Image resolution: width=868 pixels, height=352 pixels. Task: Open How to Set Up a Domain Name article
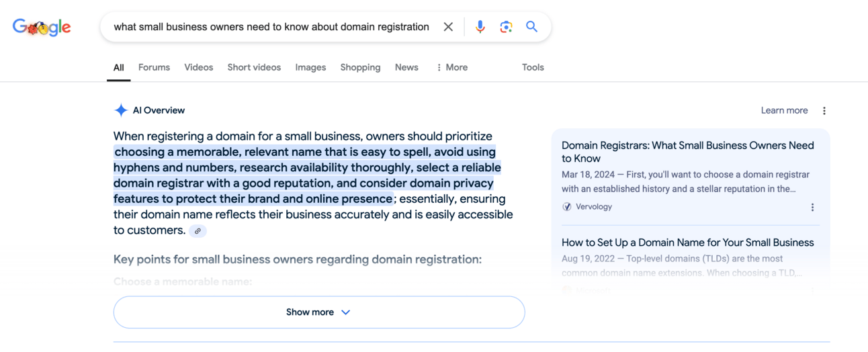pyautogui.click(x=688, y=243)
